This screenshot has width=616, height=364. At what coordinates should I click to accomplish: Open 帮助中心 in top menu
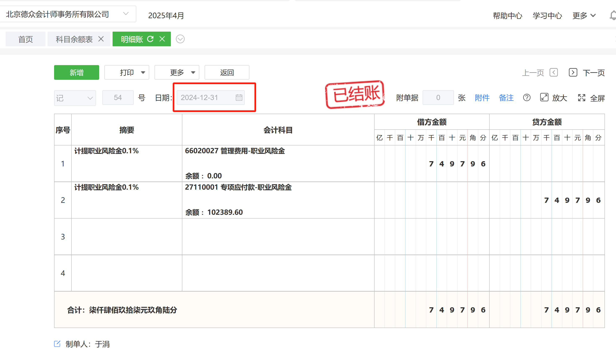point(507,16)
